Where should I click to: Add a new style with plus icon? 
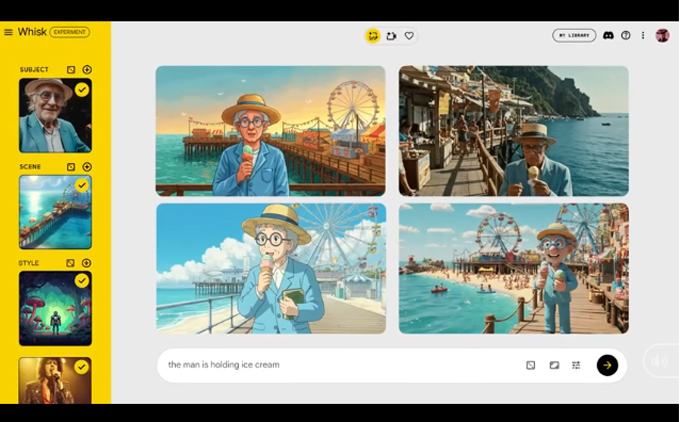86,263
